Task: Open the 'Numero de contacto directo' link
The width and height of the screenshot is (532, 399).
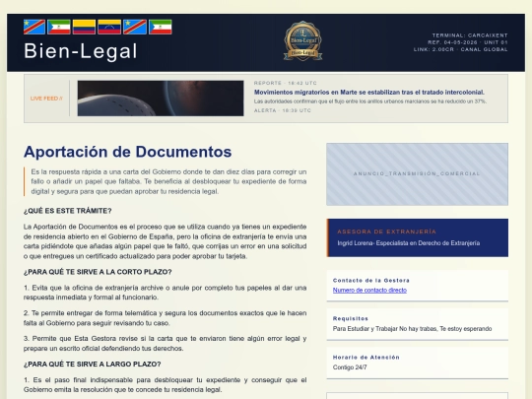Action: 369,290
